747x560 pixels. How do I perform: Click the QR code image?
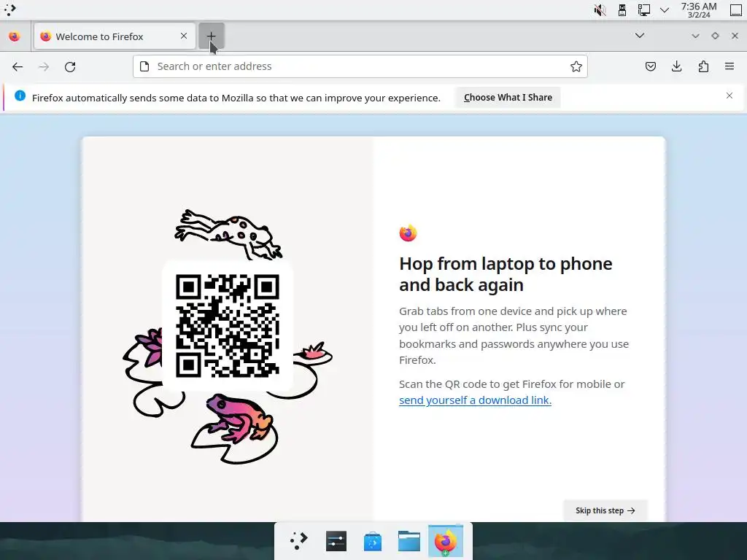(x=228, y=326)
